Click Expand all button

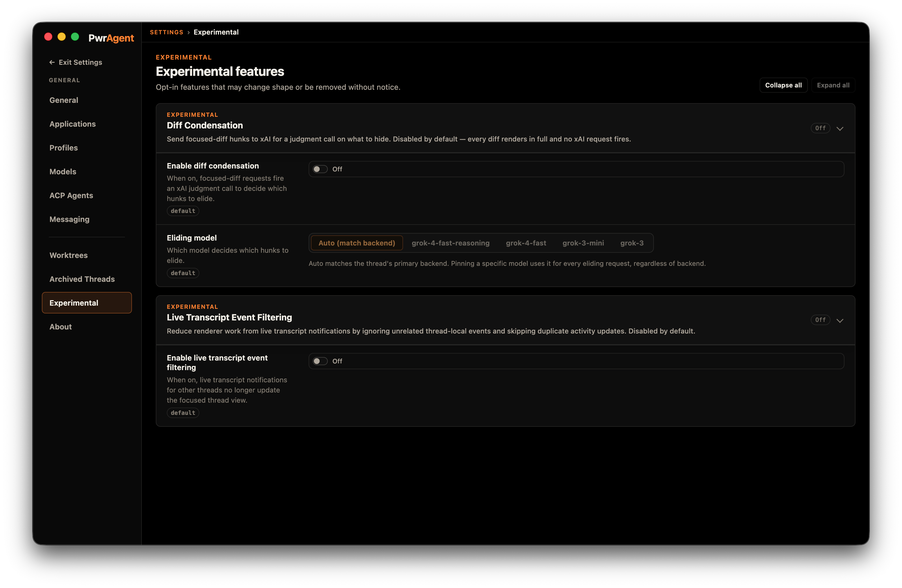click(833, 85)
